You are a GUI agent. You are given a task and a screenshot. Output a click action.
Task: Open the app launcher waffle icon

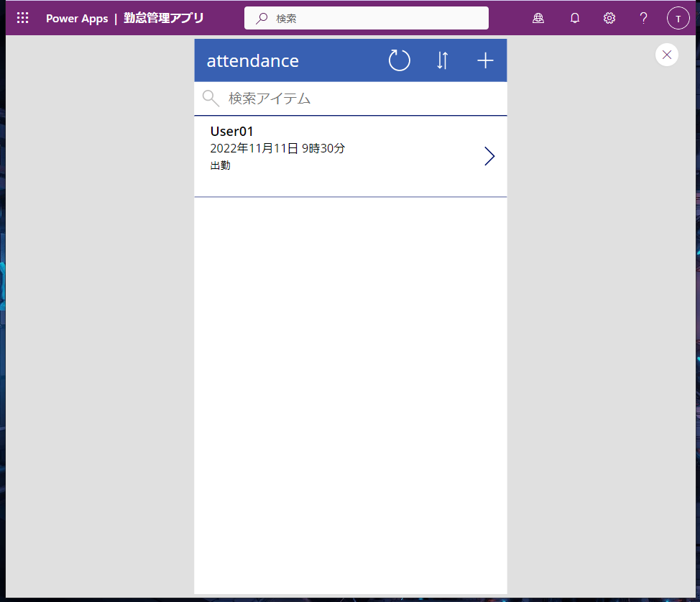(x=22, y=18)
